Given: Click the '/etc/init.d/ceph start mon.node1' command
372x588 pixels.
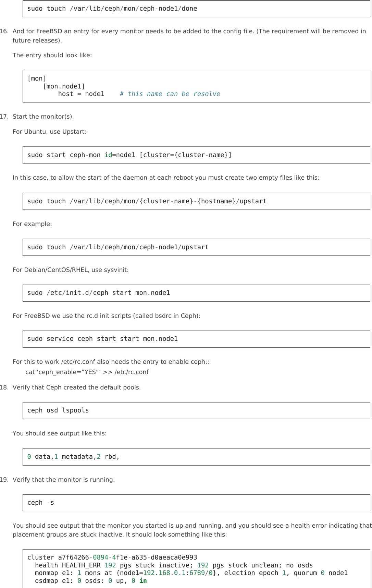Looking at the screenshot, I should [99, 293].
